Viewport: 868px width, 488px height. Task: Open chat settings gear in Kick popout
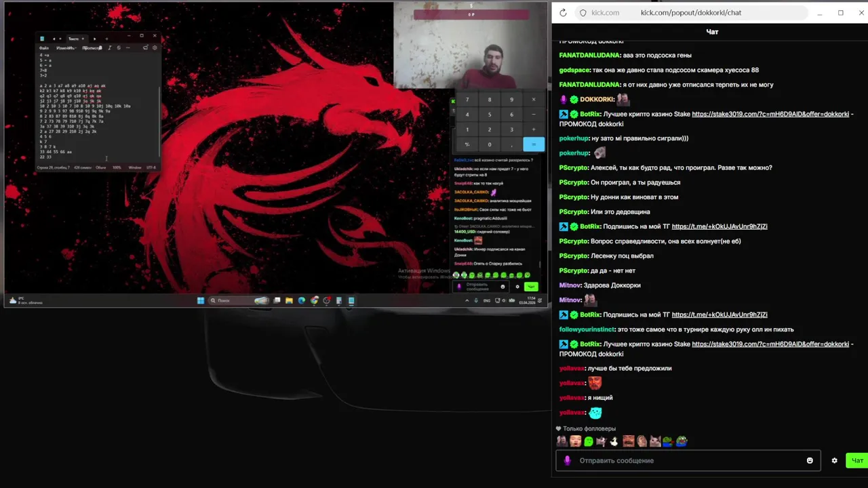pyautogui.click(x=835, y=461)
